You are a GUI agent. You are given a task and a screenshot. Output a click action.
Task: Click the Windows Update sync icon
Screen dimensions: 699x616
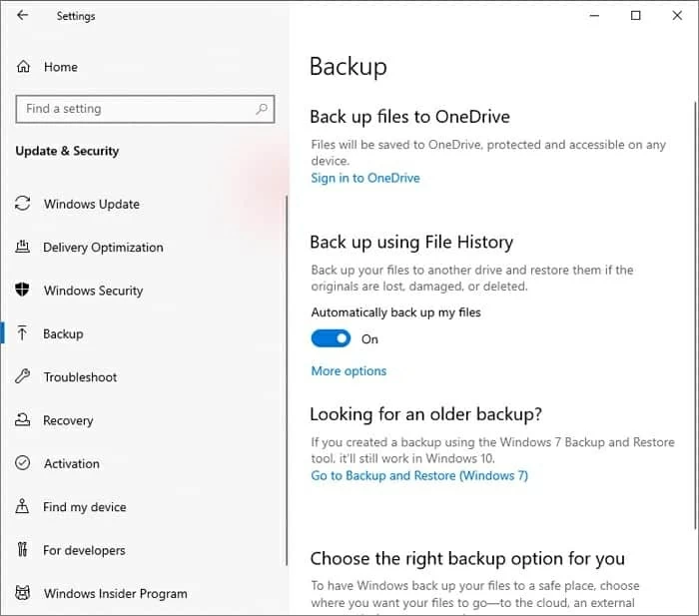(23, 204)
